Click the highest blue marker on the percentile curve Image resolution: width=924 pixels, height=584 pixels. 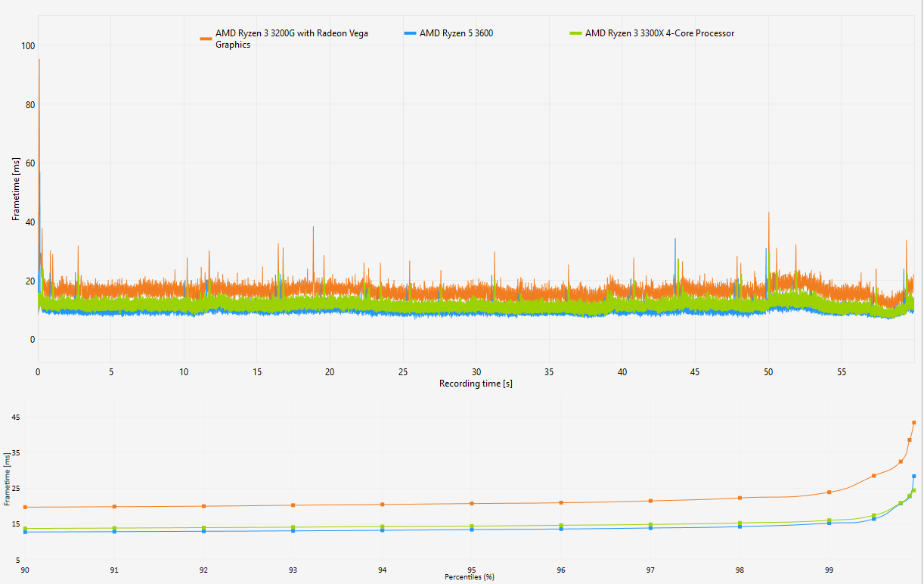[x=914, y=477]
